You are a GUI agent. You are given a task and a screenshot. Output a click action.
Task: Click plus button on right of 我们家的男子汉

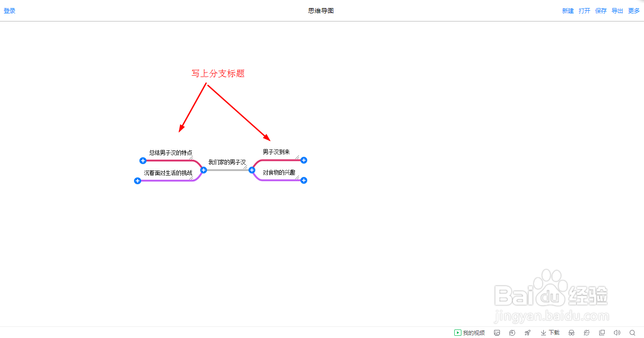(252, 170)
